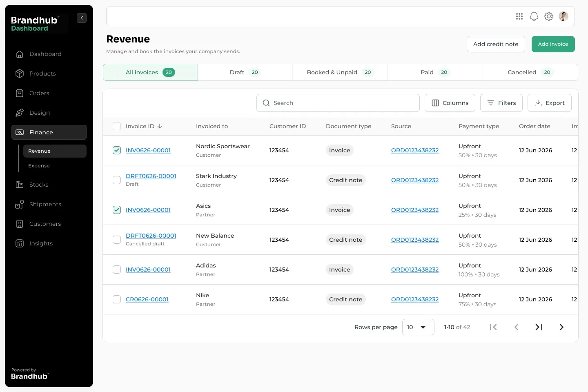This screenshot has width=588, height=392.
Task: Select the All invoices tab
Action: [x=150, y=72]
